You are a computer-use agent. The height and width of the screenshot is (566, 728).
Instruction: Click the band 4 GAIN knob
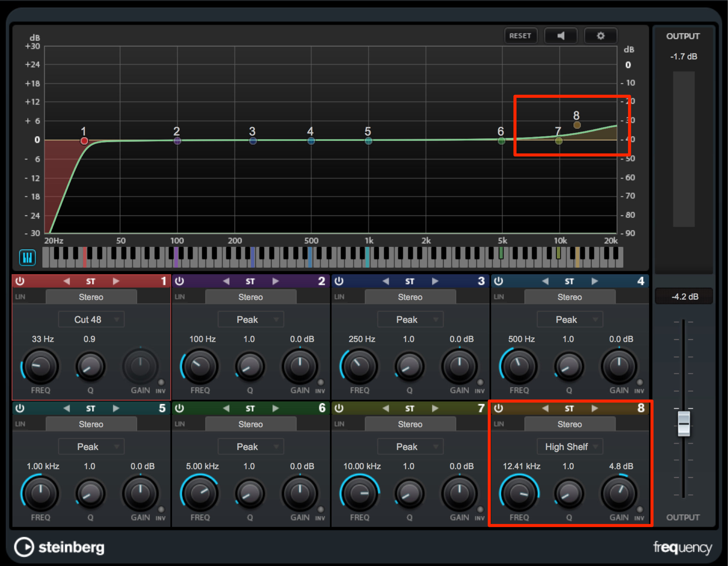[619, 366]
